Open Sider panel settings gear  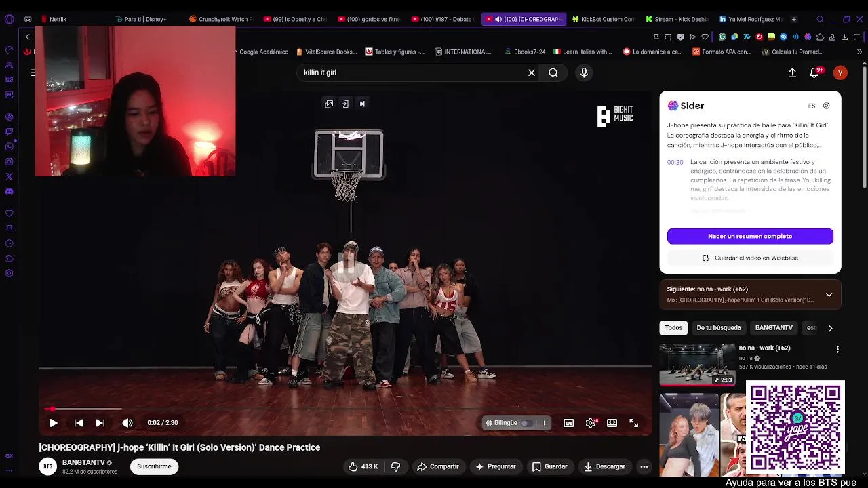pos(826,106)
